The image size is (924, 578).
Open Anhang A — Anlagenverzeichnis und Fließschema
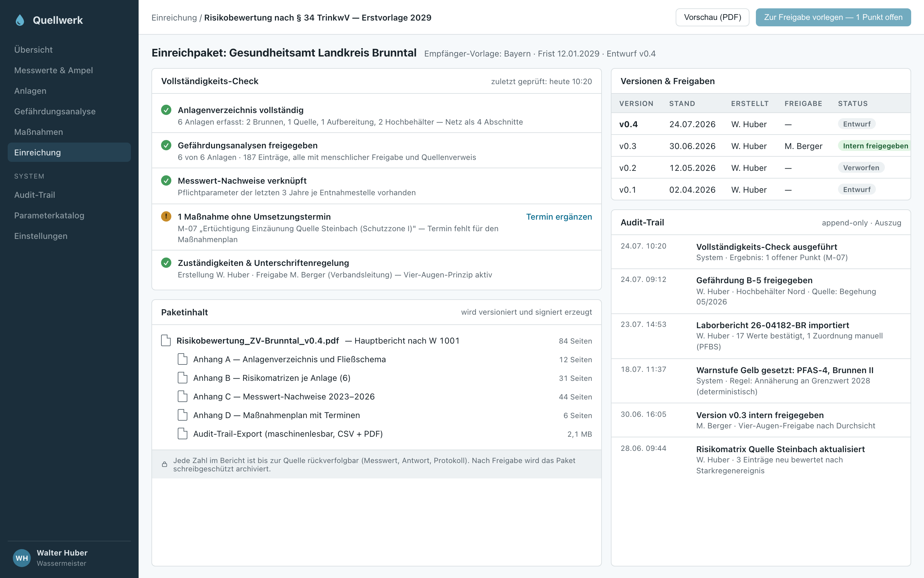(289, 359)
